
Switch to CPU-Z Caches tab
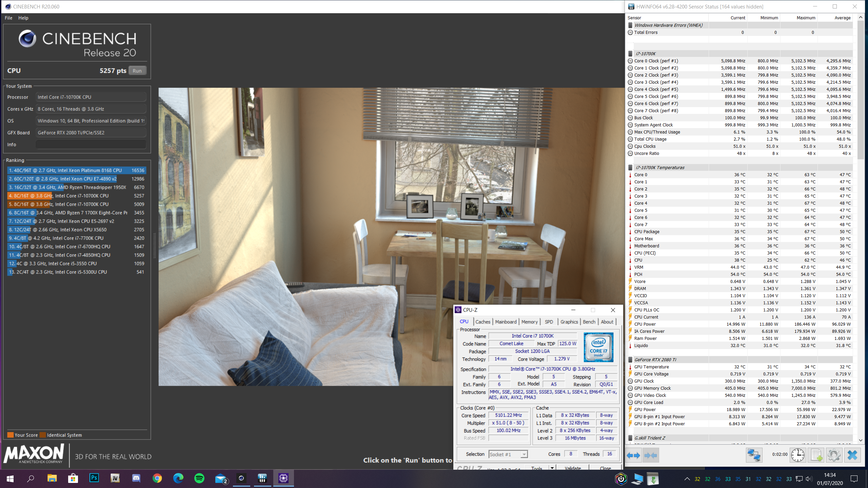click(483, 322)
